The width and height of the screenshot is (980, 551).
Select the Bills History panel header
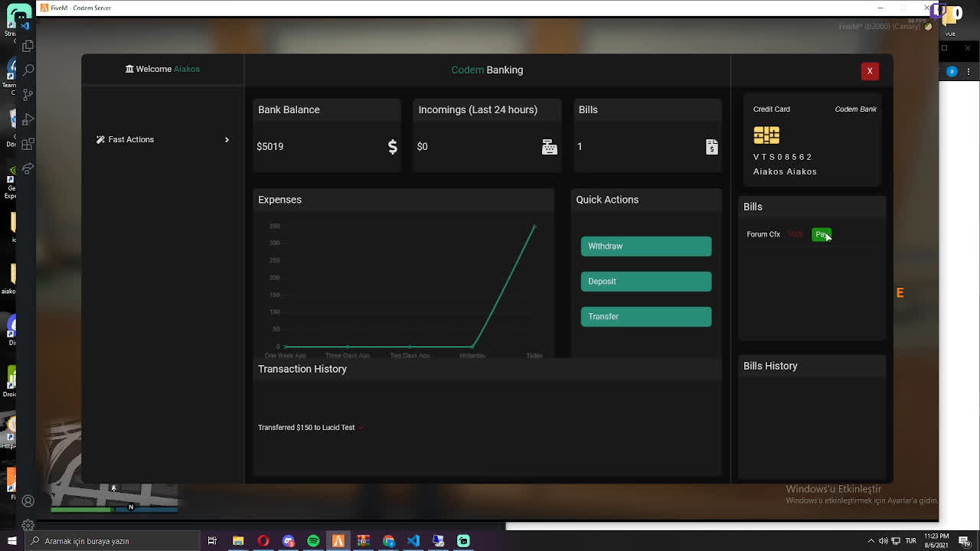pos(770,366)
